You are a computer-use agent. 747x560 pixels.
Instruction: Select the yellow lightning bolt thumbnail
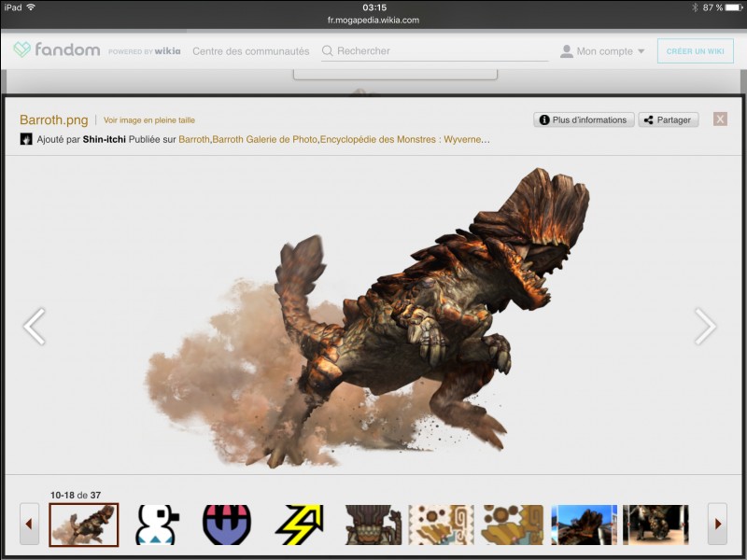point(299,525)
